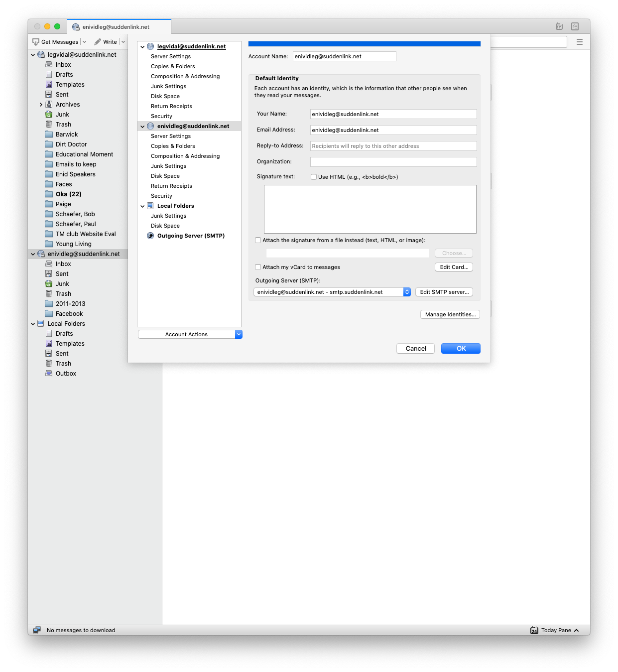
Task: Click the Account Name field
Action: point(344,56)
